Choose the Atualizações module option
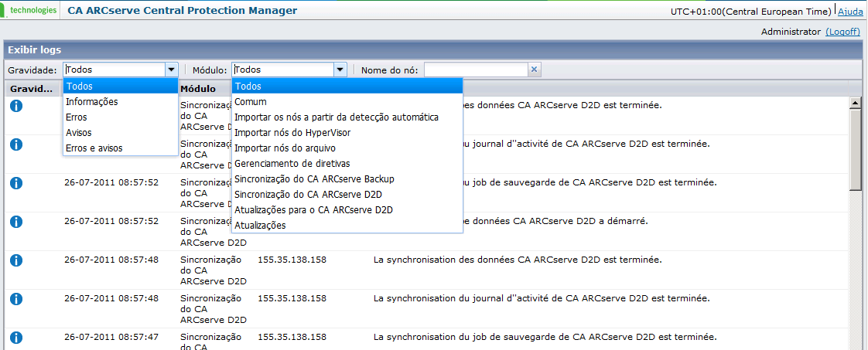Image resolution: width=868 pixels, height=350 pixels. 347,226
